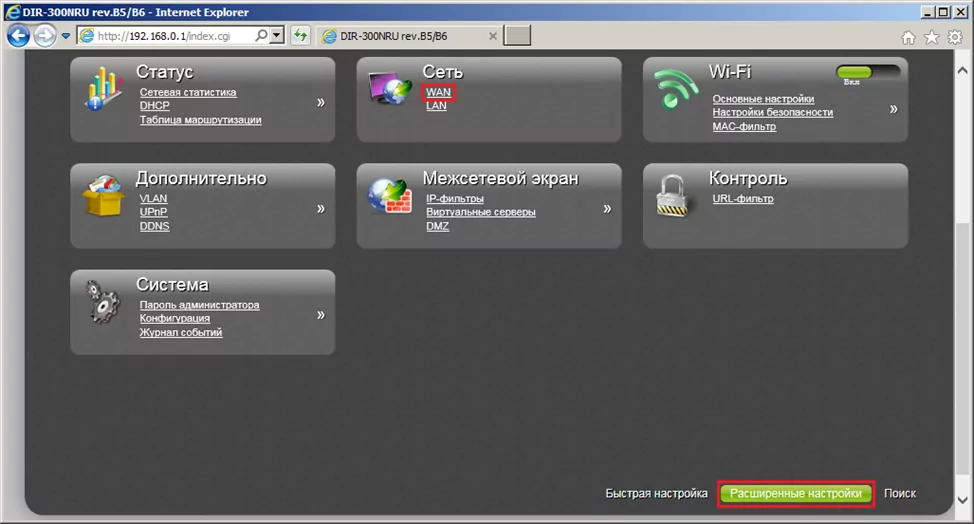This screenshot has width=974, height=524.
Task: Click the Дополнительно section heading
Action: pyautogui.click(x=201, y=178)
